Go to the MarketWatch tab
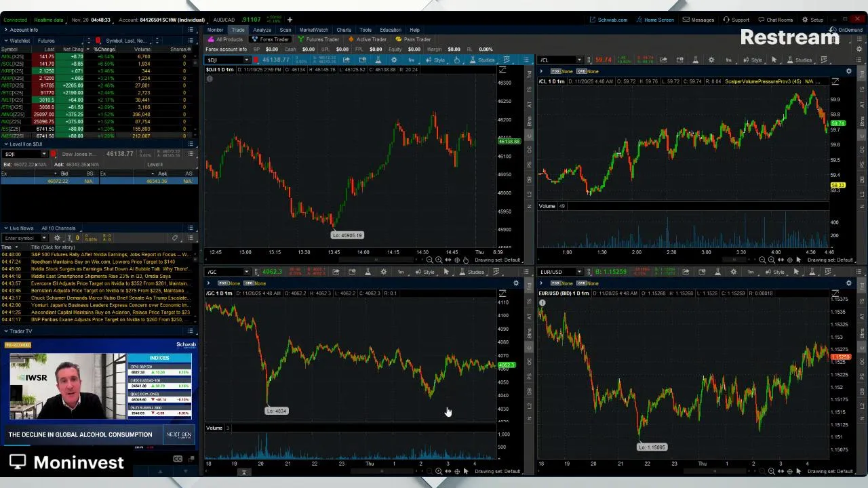 pyautogui.click(x=313, y=30)
